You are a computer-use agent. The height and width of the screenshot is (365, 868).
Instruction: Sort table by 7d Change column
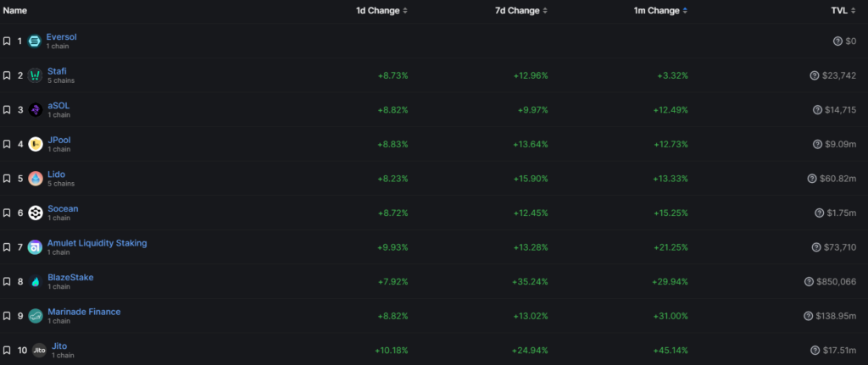[520, 10]
